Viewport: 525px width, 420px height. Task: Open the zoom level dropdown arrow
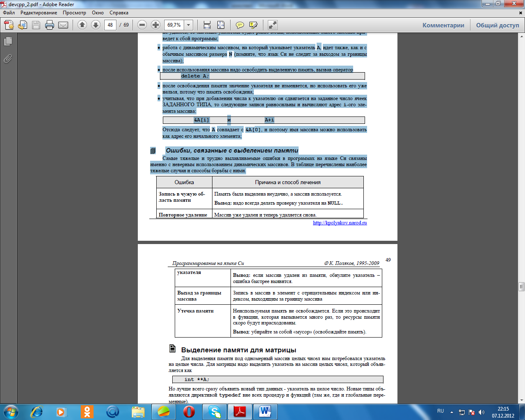pyautogui.click(x=188, y=25)
